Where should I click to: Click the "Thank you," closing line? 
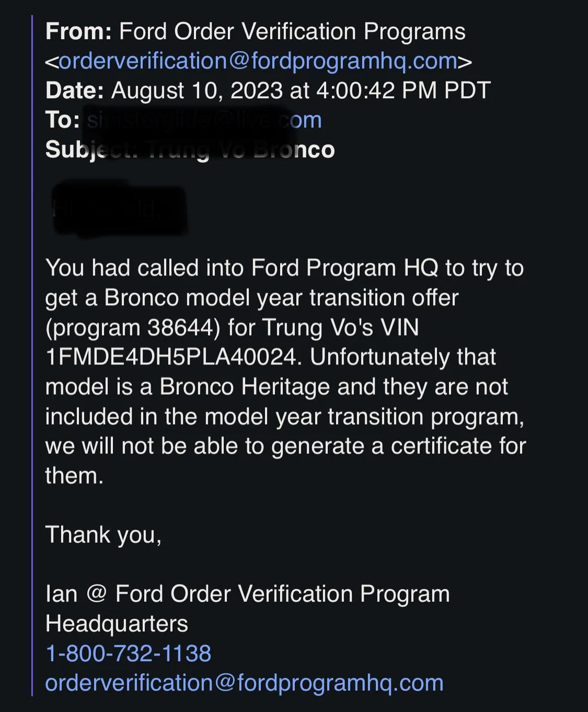(103, 535)
